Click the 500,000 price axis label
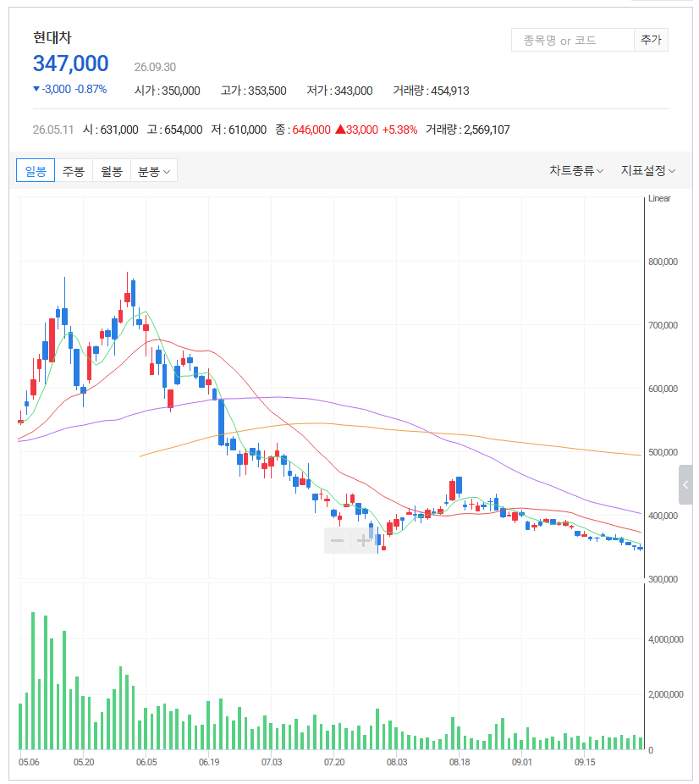The image size is (699, 784). coord(663,452)
